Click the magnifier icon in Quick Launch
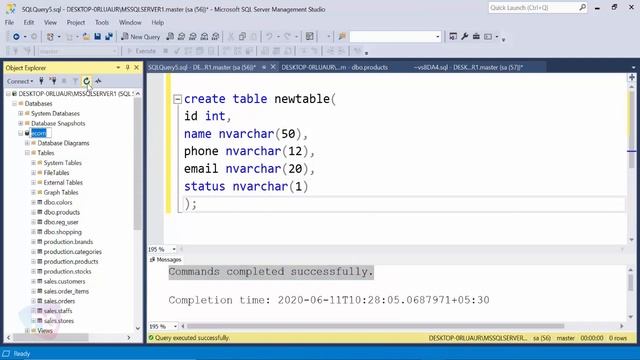 point(582,7)
